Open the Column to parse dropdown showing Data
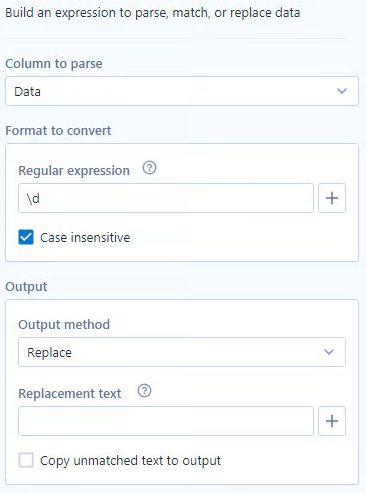The width and height of the screenshot is (366, 493). click(x=182, y=91)
